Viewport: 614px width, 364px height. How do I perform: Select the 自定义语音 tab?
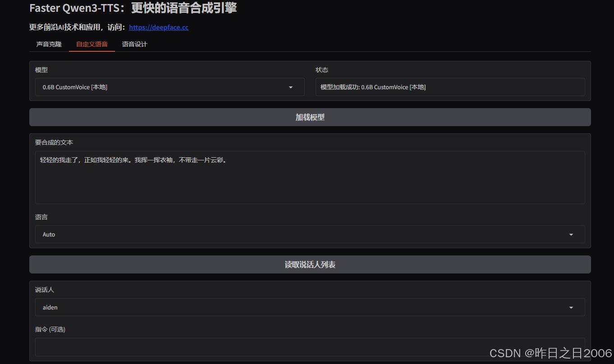click(x=92, y=44)
